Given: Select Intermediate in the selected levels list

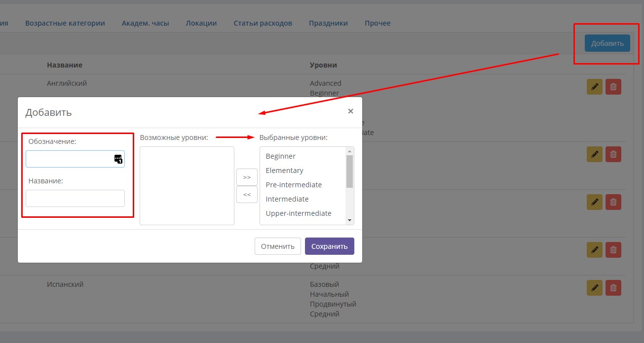Looking at the screenshot, I should point(287,199).
